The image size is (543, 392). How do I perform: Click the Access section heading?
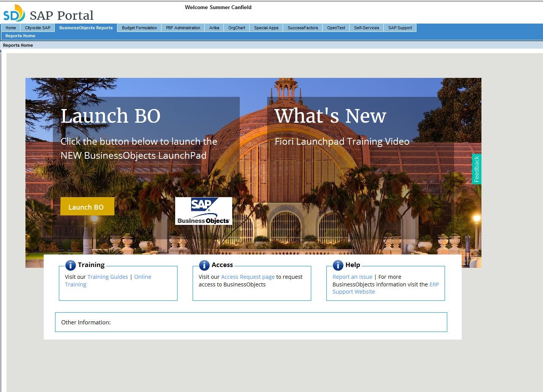pos(222,265)
